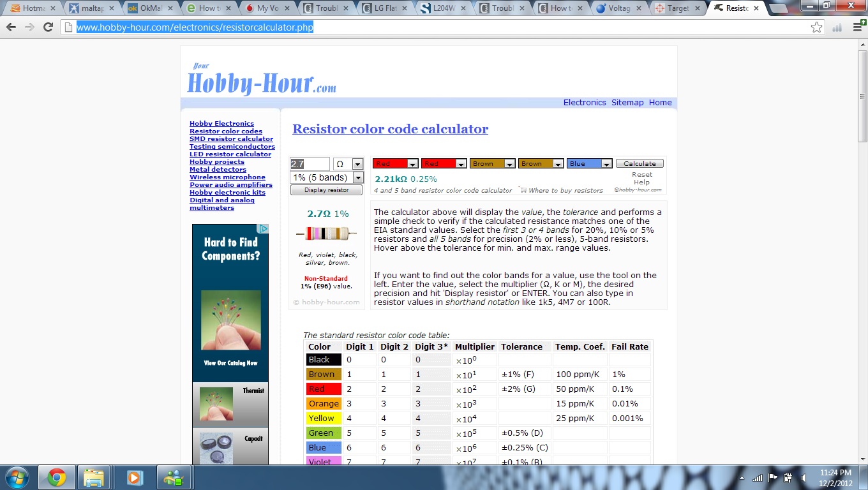This screenshot has height=490, width=868.
Task: Open the LED resistor calculator sidebar link
Action: pos(230,154)
